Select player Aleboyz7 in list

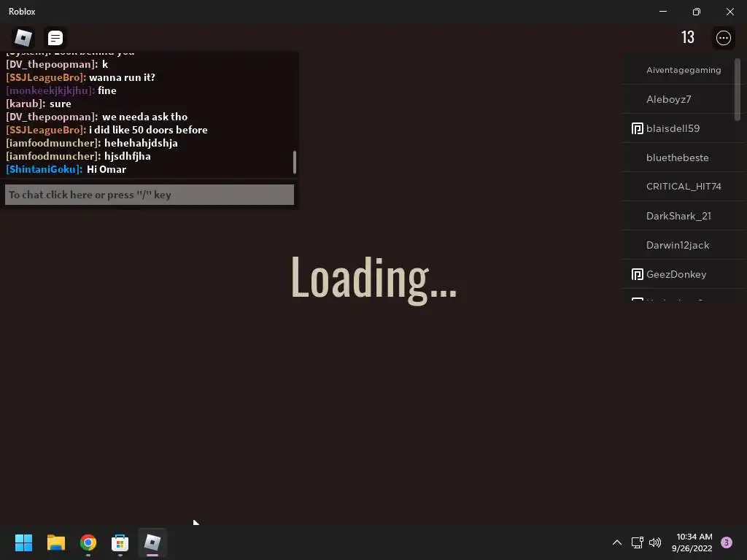(x=683, y=99)
